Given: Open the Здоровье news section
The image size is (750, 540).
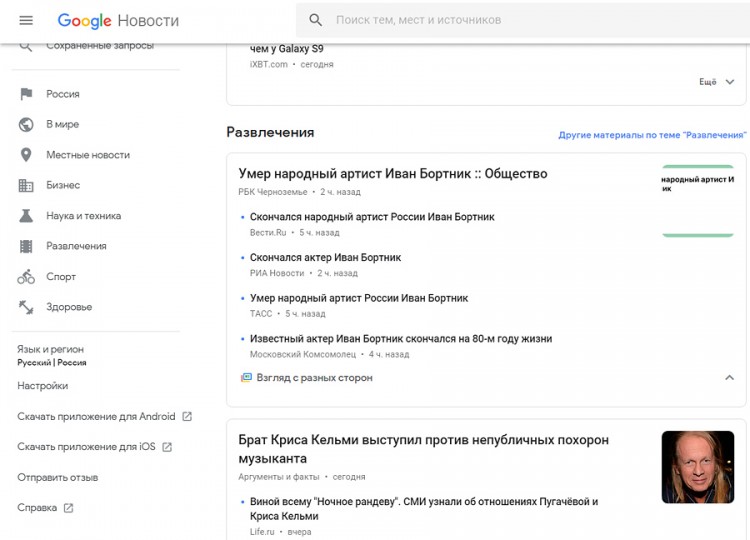Looking at the screenshot, I should pyautogui.click(x=69, y=307).
